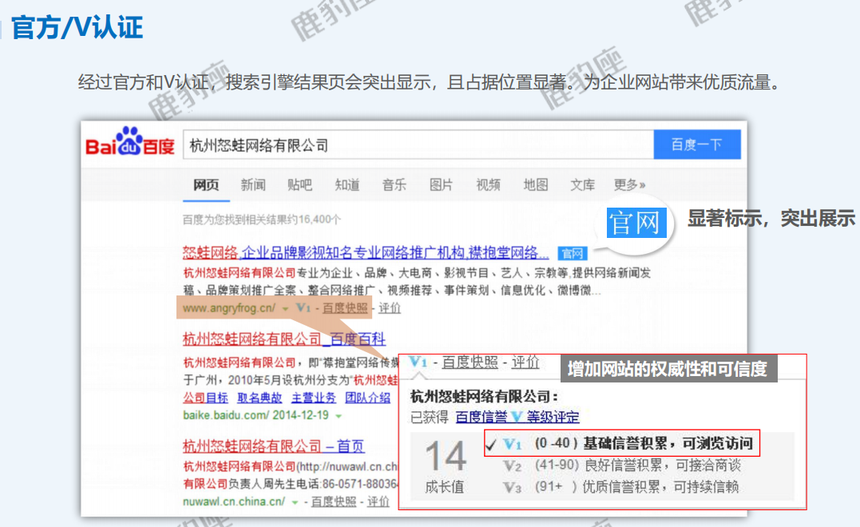
Task: Click the V3 icon in the level list
Action: tap(512, 487)
